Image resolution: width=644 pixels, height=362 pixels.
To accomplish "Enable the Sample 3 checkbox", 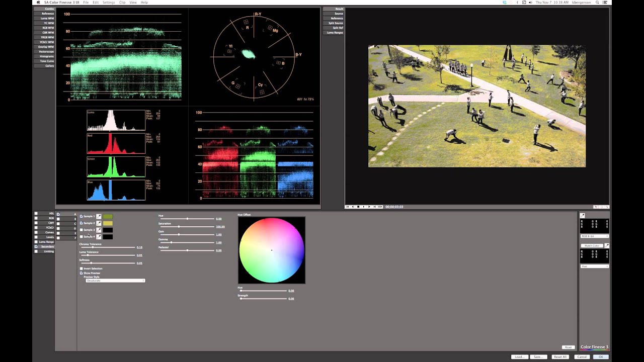I will (x=82, y=230).
